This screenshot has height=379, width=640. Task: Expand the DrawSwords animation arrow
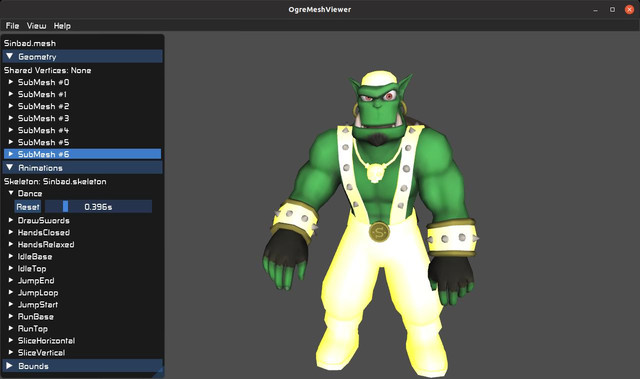pyautogui.click(x=11, y=220)
